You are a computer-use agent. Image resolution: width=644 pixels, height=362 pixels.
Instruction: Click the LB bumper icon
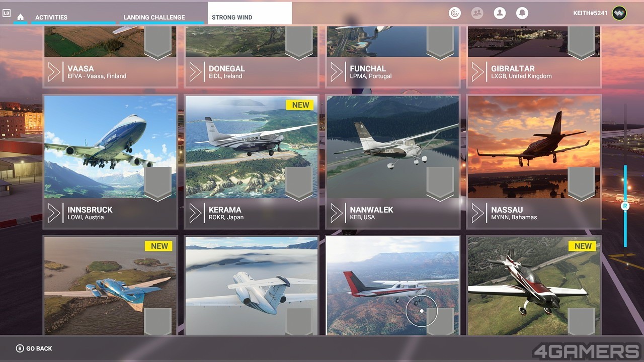pos(7,14)
